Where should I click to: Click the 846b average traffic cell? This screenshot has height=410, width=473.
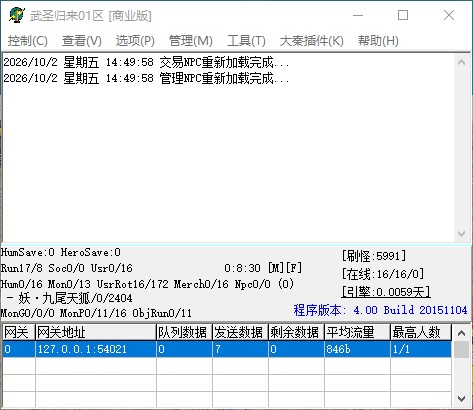tap(358, 349)
